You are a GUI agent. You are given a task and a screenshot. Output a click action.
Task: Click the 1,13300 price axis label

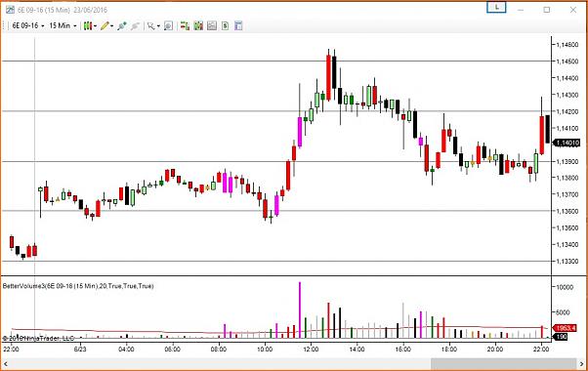coord(567,262)
